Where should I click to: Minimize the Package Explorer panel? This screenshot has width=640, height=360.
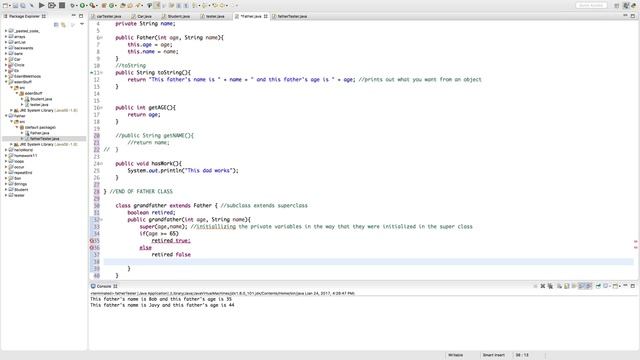(x=73, y=16)
